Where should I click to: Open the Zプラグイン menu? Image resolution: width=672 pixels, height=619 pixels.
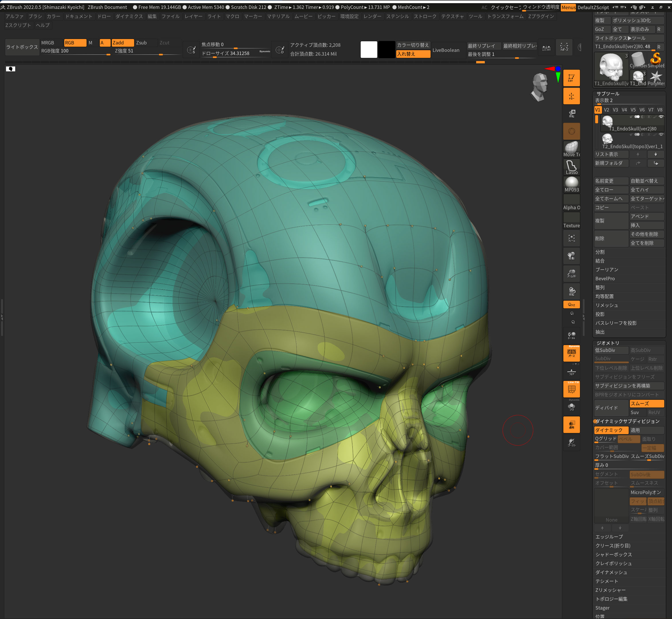[x=541, y=16]
